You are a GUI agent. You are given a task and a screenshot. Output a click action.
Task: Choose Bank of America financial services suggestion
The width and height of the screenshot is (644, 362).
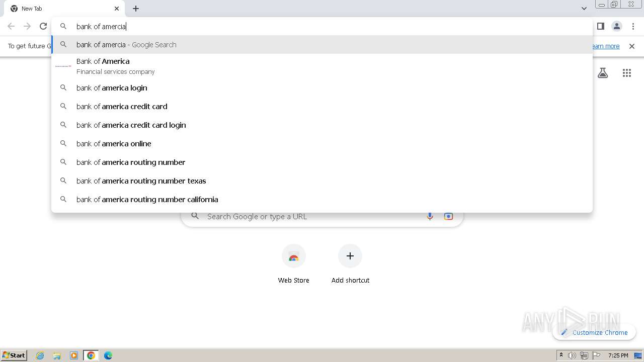point(322,66)
